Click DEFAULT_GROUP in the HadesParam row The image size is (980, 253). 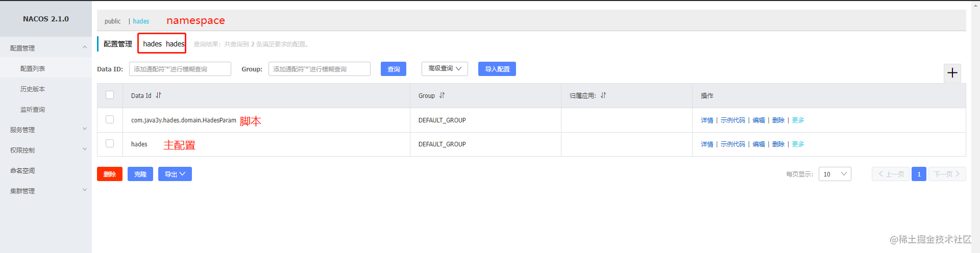tap(442, 120)
